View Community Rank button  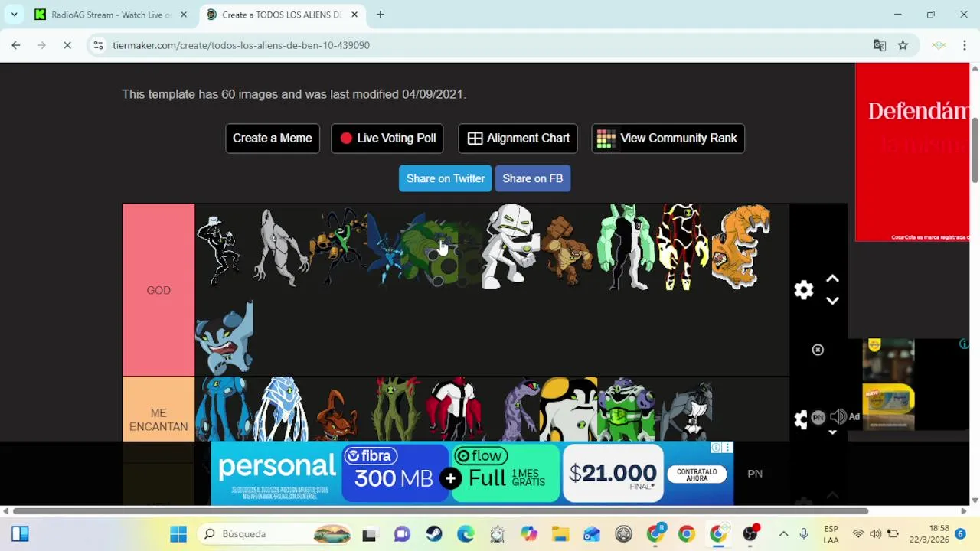click(668, 139)
